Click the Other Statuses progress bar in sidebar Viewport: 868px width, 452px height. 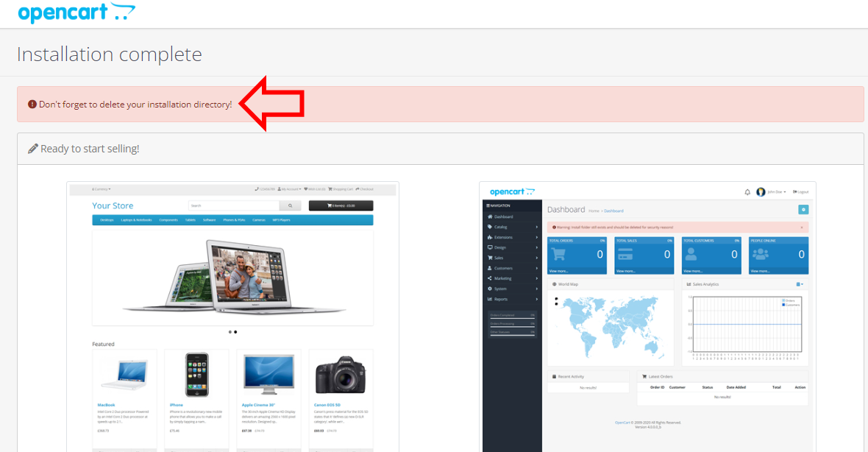tap(512, 334)
